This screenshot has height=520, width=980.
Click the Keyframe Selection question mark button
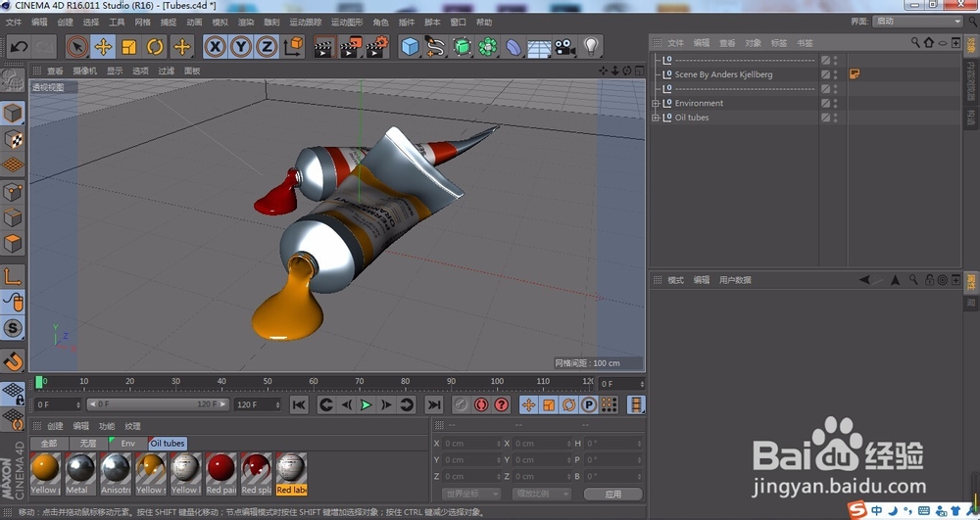pos(501,405)
